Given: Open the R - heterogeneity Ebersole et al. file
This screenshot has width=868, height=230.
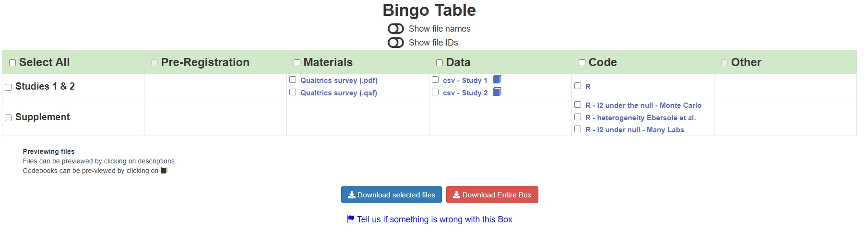Looking at the screenshot, I should click(641, 118).
